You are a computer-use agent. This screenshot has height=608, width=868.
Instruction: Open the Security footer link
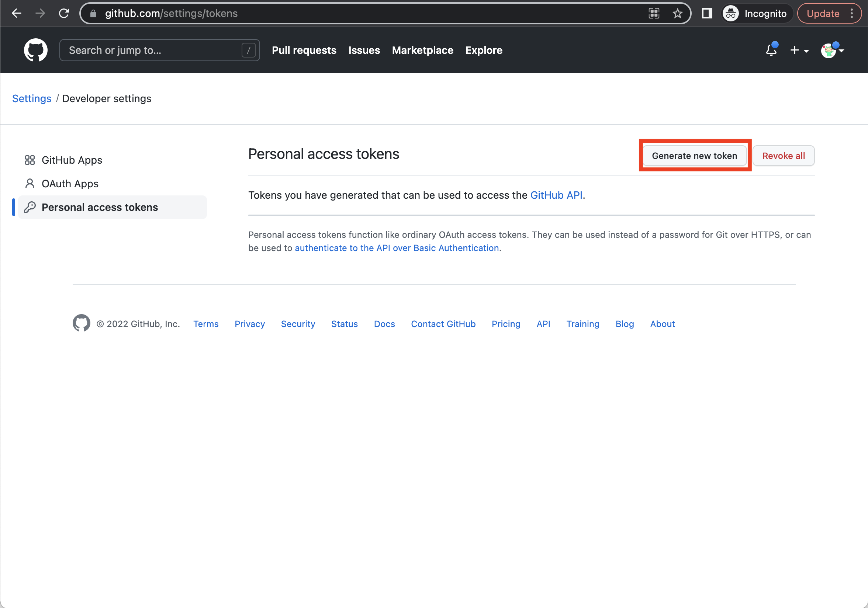(298, 324)
